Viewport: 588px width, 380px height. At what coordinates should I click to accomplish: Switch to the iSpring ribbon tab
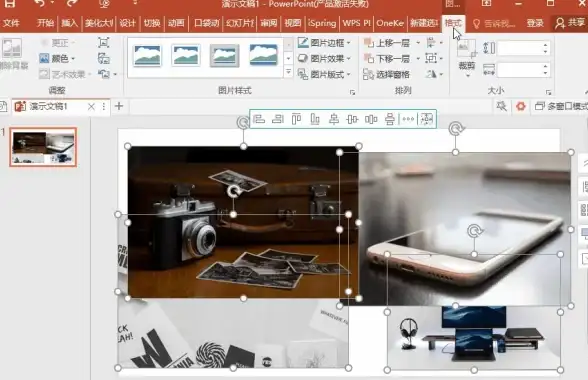pyautogui.click(x=322, y=23)
